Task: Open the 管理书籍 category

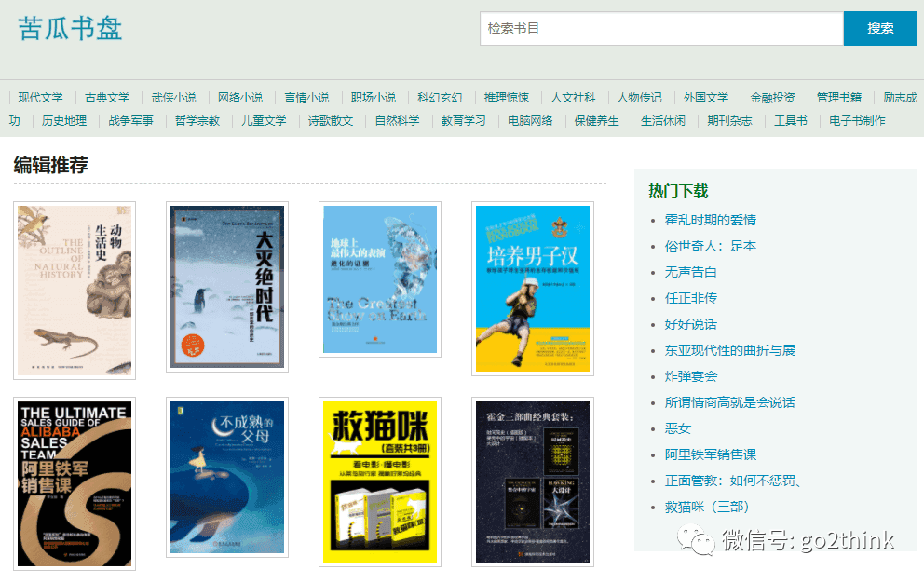Action: coord(840,97)
